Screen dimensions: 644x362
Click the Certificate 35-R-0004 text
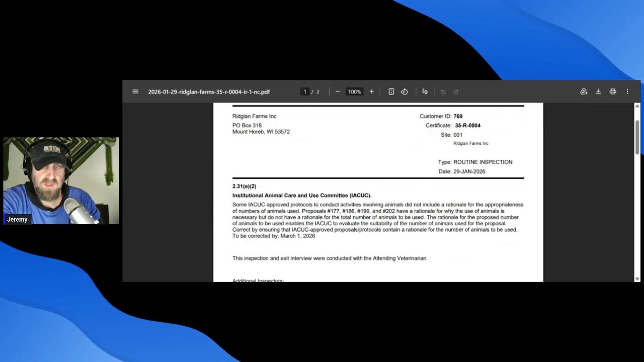453,126
